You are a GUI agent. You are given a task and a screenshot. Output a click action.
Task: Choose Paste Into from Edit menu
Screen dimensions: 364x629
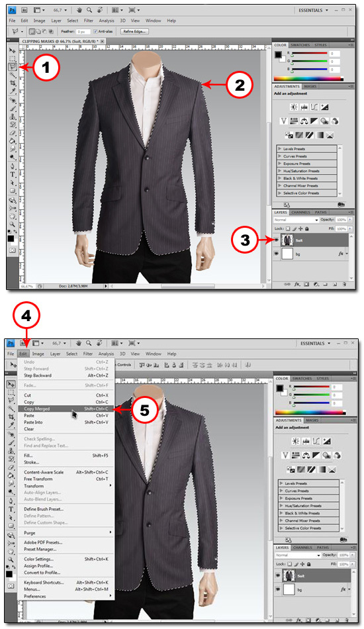(67, 422)
